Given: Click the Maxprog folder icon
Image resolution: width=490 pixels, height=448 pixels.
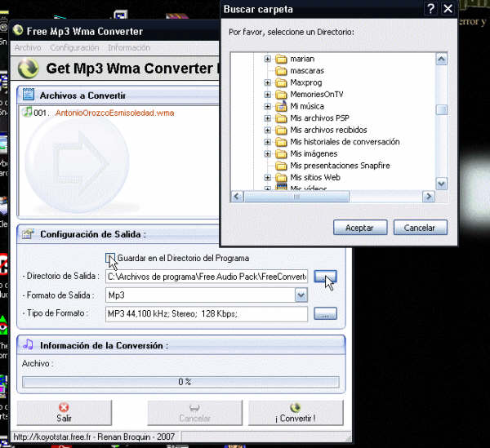Looking at the screenshot, I should click(281, 82).
